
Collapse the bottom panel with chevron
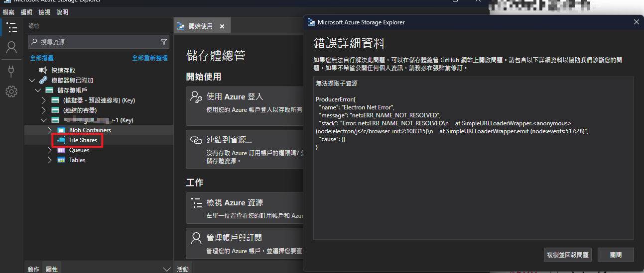[x=167, y=269]
